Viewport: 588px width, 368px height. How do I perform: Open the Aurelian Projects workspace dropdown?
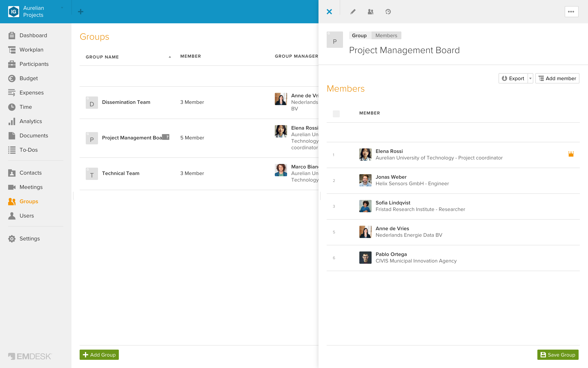(x=62, y=8)
